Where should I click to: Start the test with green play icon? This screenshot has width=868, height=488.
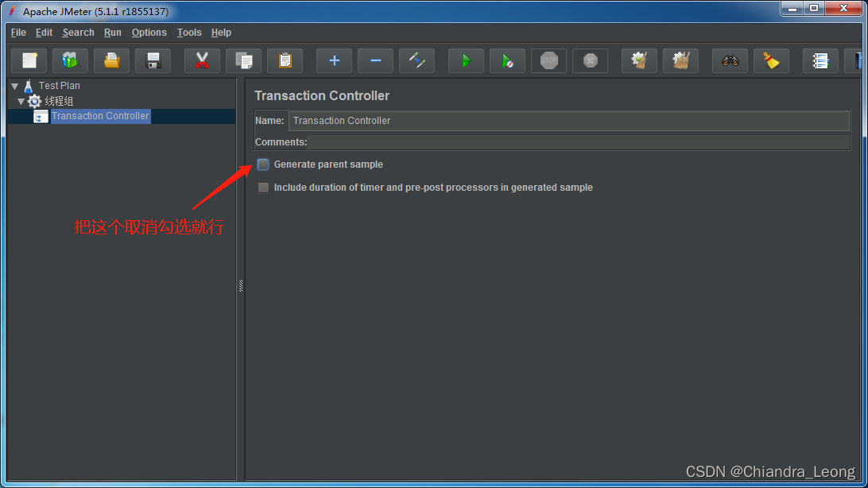pyautogui.click(x=466, y=60)
